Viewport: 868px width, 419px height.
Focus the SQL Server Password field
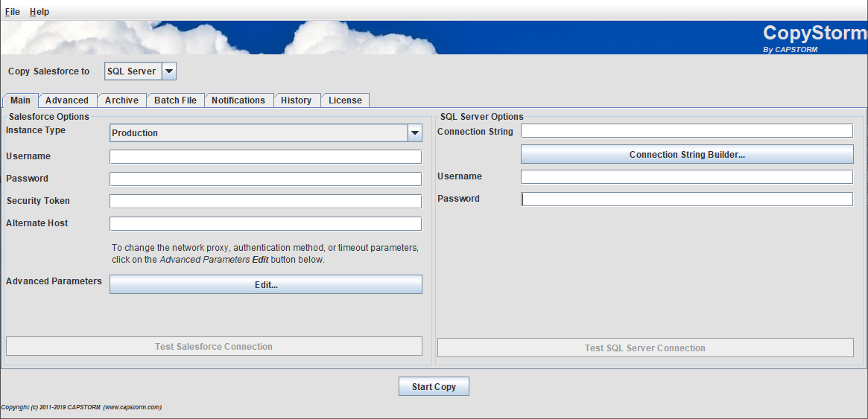click(687, 199)
